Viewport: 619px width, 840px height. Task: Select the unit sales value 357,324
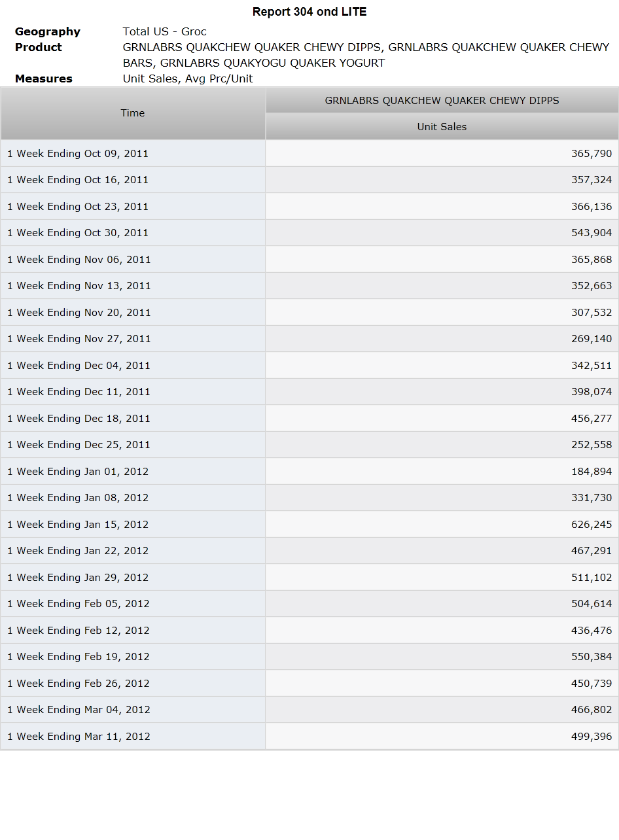click(x=592, y=180)
